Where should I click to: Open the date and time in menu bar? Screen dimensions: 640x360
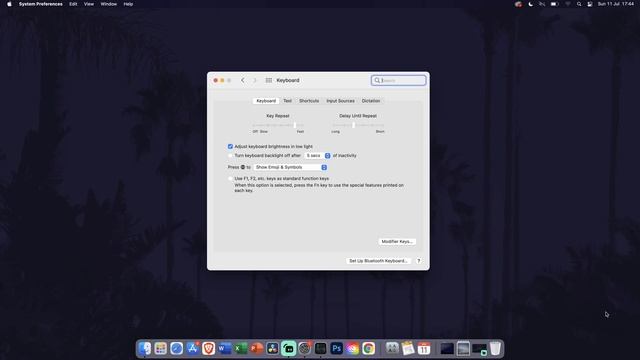click(x=616, y=4)
